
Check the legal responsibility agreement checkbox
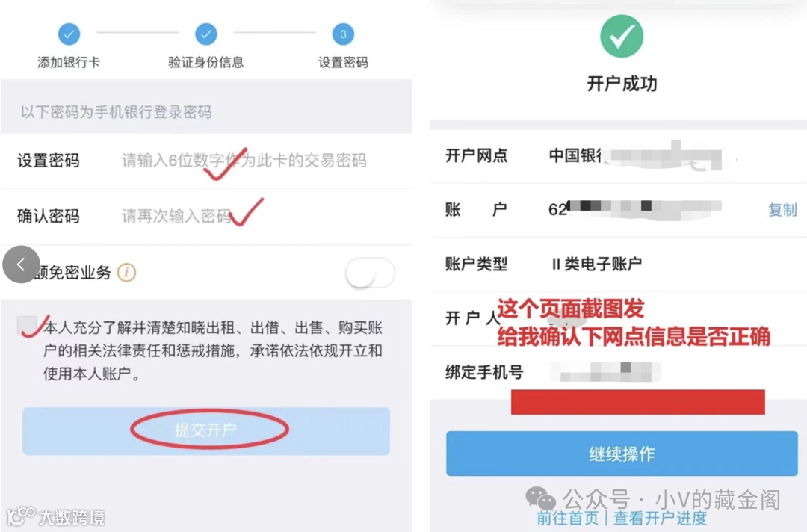coord(27,327)
